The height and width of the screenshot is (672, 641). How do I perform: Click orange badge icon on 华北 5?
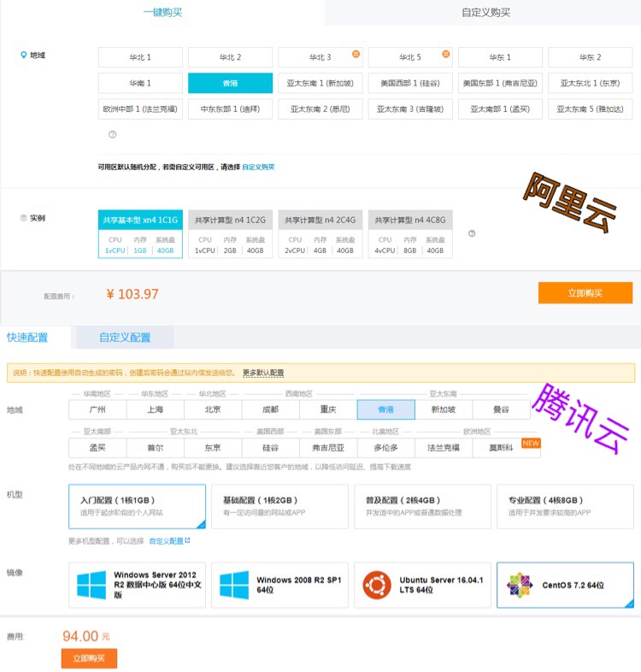tap(445, 54)
